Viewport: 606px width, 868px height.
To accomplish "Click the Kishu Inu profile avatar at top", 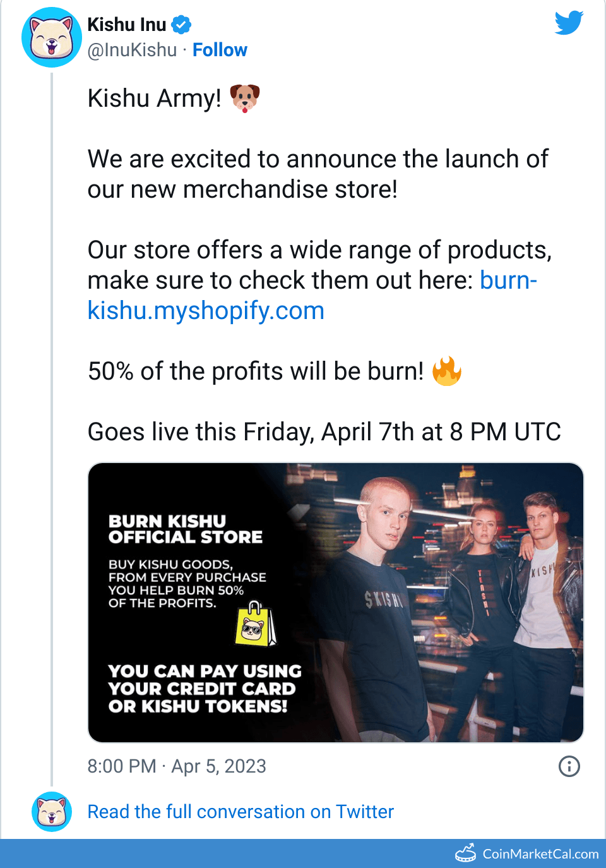I will pos(52,37).
